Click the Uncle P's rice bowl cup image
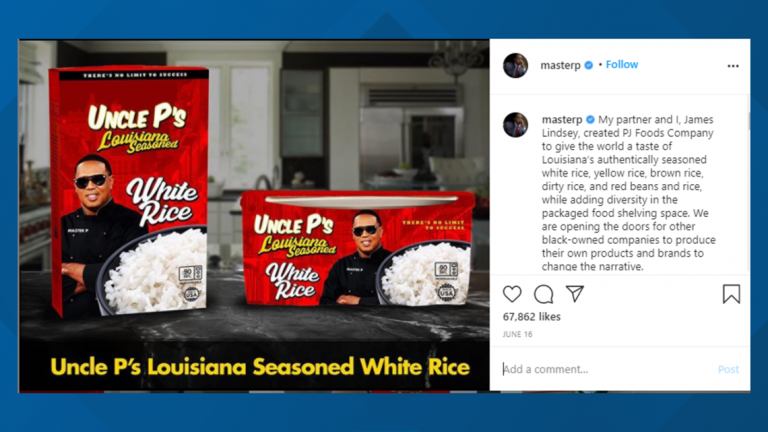 click(x=358, y=249)
